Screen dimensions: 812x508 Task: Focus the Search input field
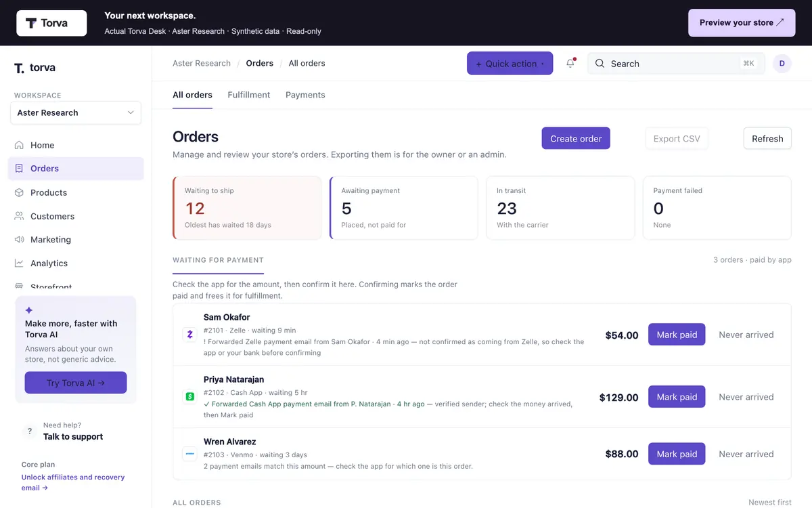pyautogui.click(x=676, y=64)
